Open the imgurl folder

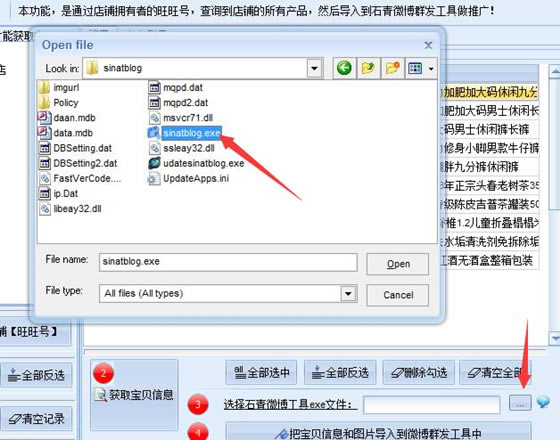pos(59,88)
